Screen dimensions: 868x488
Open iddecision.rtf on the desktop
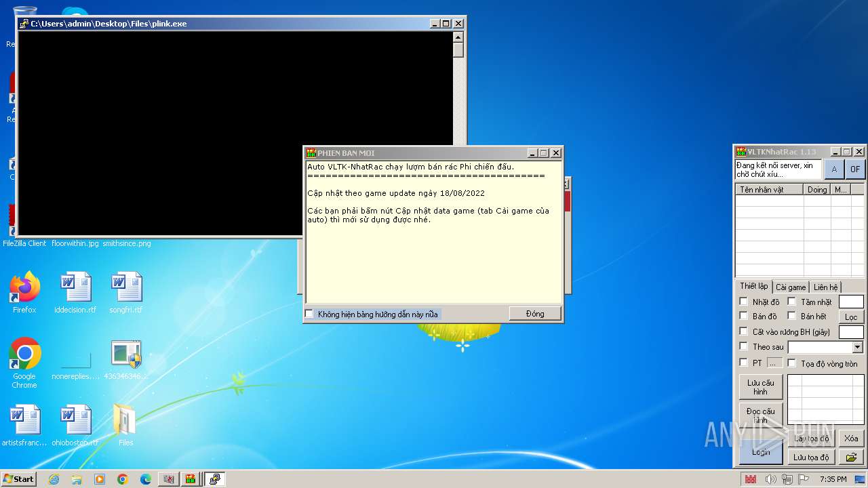coord(75,293)
